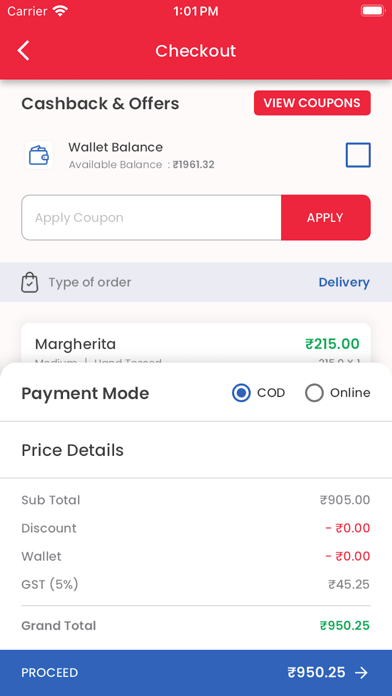The height and width of the screenshot is (696, 392).
Task: Tap the shopping bag order icon
Action: point(29,282)
